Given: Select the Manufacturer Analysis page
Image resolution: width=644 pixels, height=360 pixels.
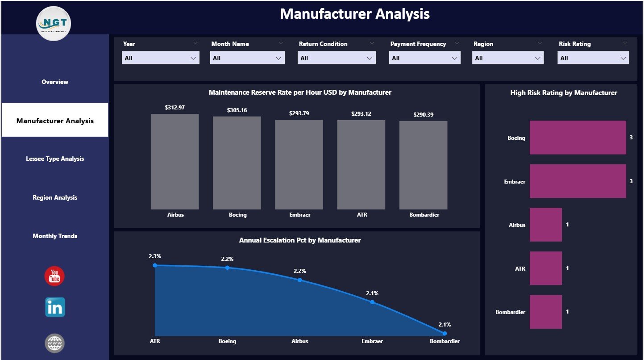Looking at the screenshot, I should pos(54,120).
